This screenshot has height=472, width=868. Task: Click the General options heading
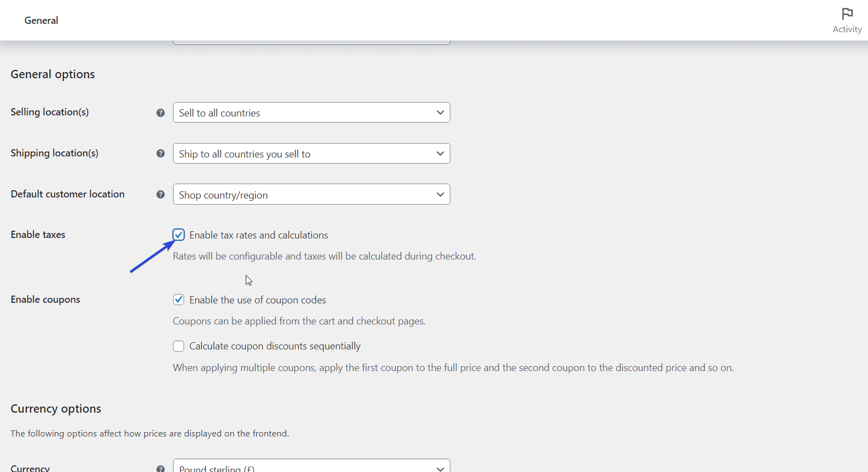tap(53, 74)
